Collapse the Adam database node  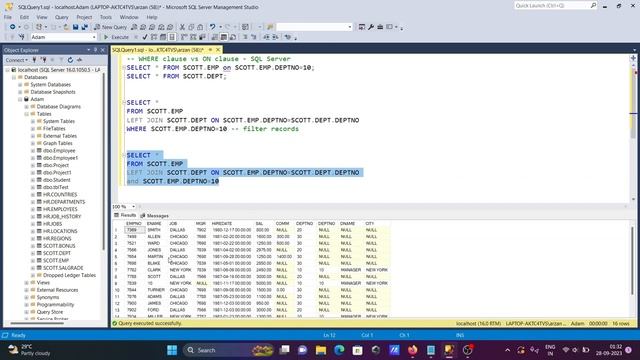coord(20,99)
